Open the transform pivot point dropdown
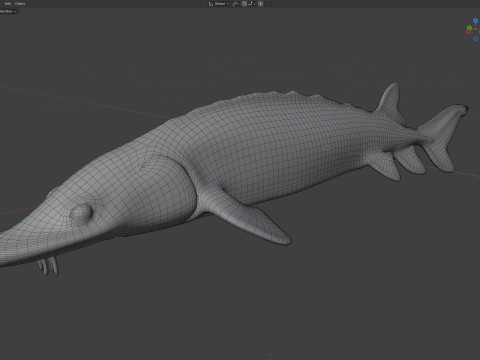This screenshot has width=480, height=360. point(235,4)
